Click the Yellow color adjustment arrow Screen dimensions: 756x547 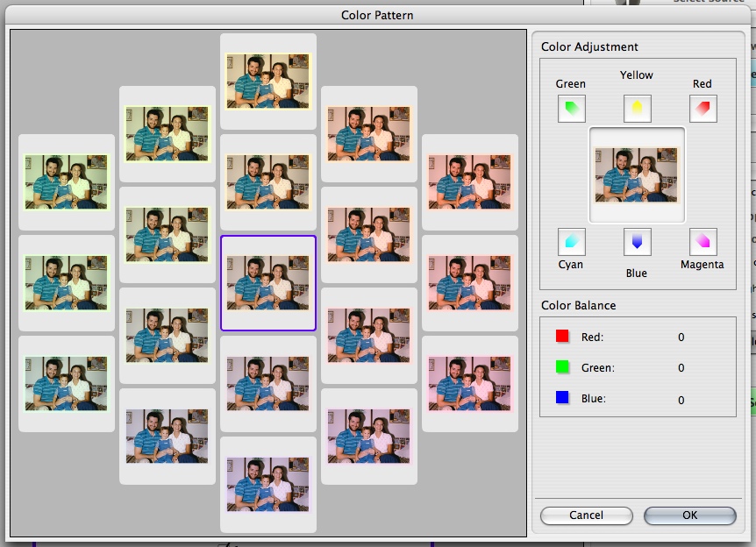pyautogui.click(x=638, y=109)
